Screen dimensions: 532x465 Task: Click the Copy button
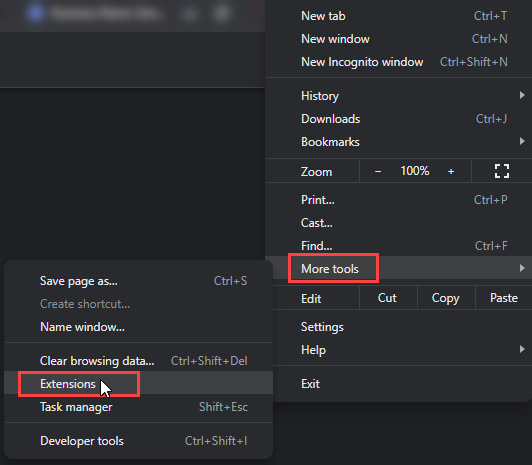(446, 298)
